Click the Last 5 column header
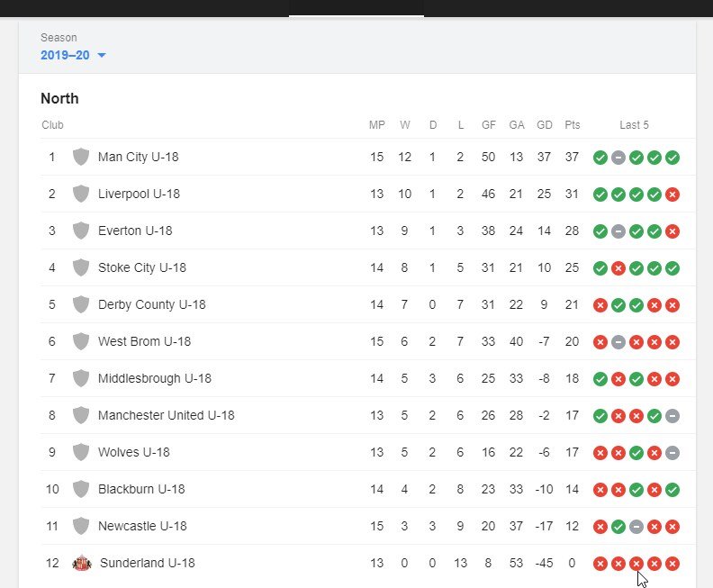 (634, 124)
